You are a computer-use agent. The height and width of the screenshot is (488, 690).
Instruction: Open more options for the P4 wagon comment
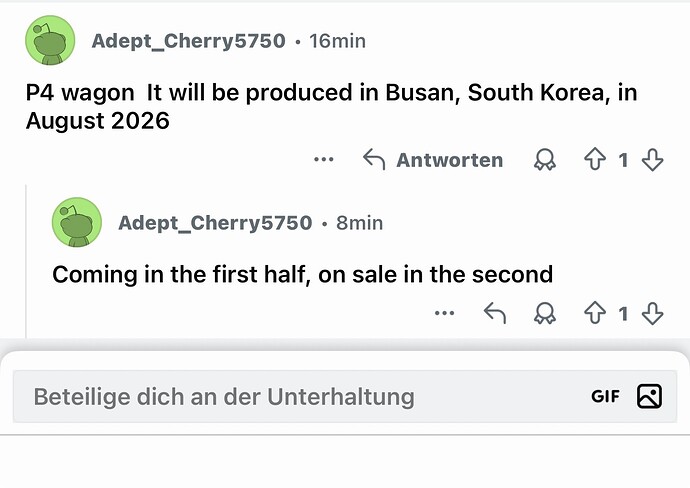point(323,160)
